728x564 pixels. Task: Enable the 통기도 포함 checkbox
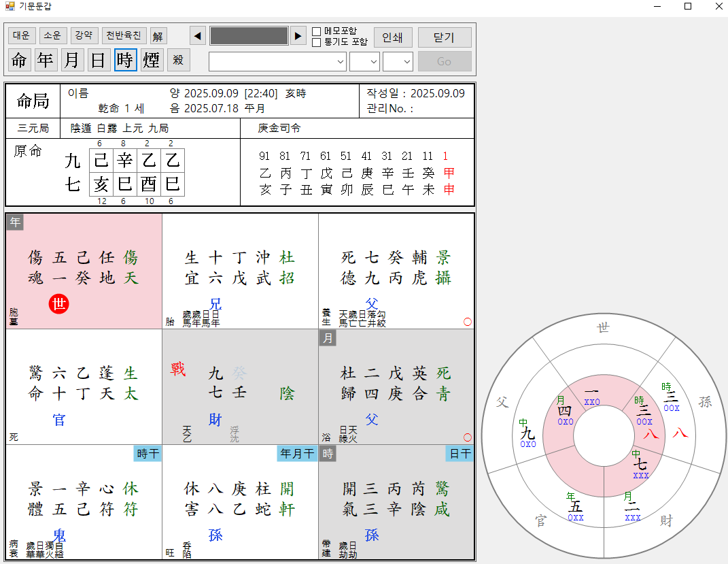(x=317, y=42)
